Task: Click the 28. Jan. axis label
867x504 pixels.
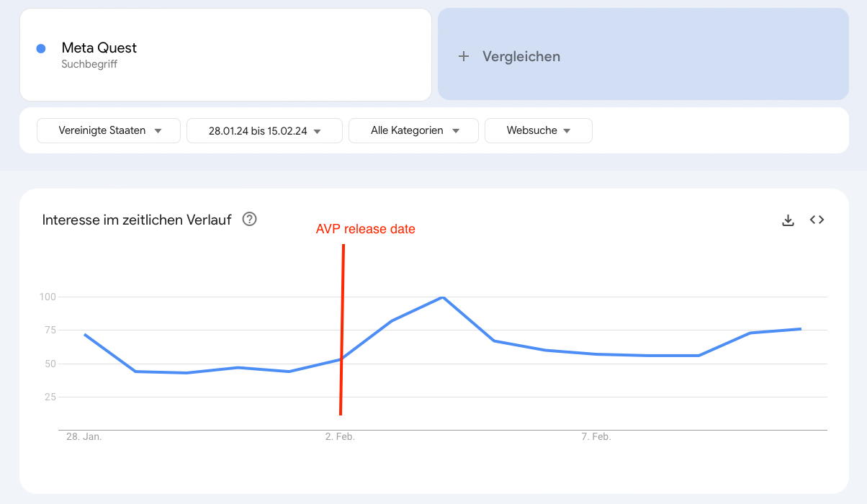Action: [x=84, y=437]
